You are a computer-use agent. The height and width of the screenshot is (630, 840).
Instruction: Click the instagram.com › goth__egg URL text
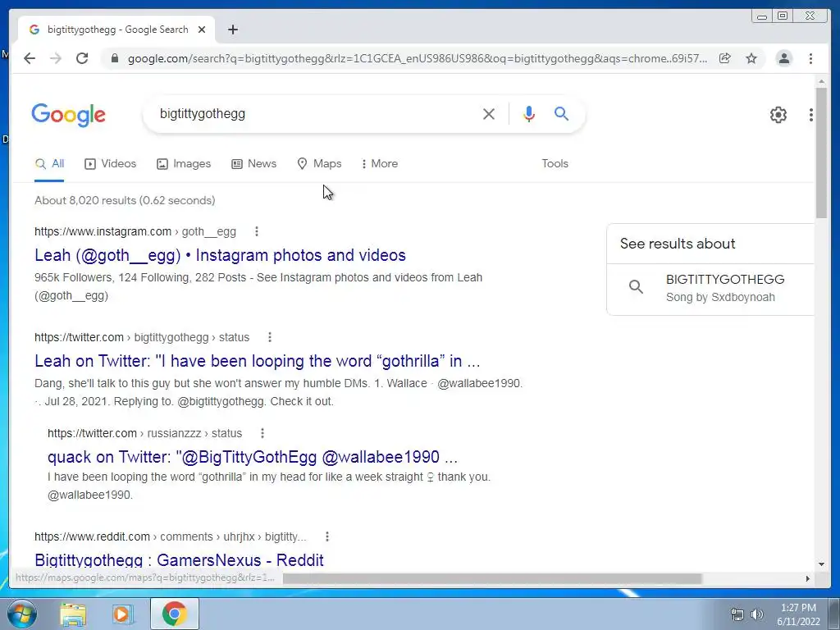point(135,231)
